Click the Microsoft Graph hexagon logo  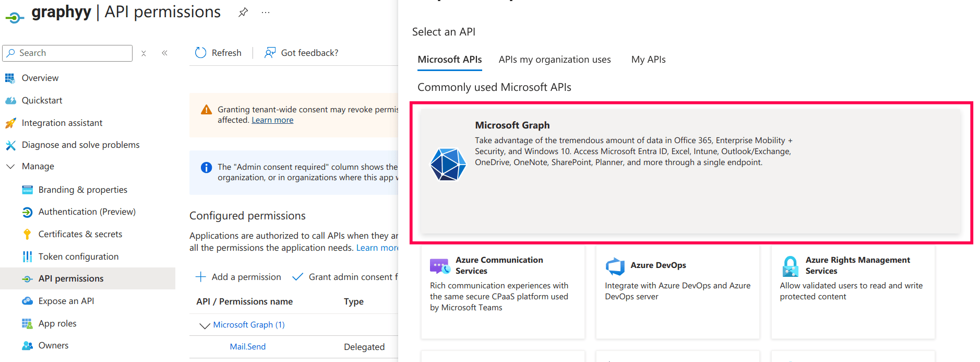(x=448, y=164)
